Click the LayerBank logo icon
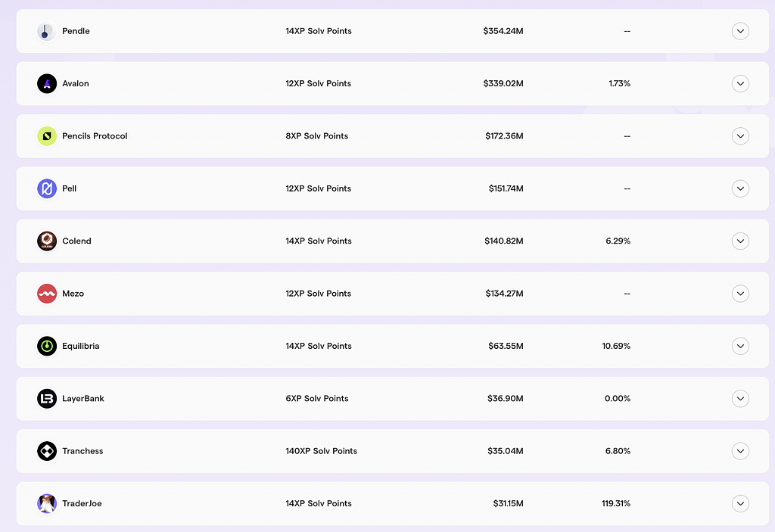775x532 pixels. click(x=47, y=398)
